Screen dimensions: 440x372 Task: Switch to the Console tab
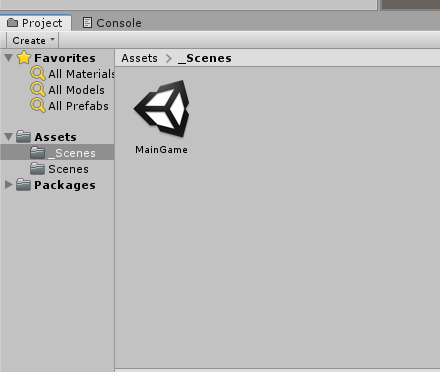(112, 23)
